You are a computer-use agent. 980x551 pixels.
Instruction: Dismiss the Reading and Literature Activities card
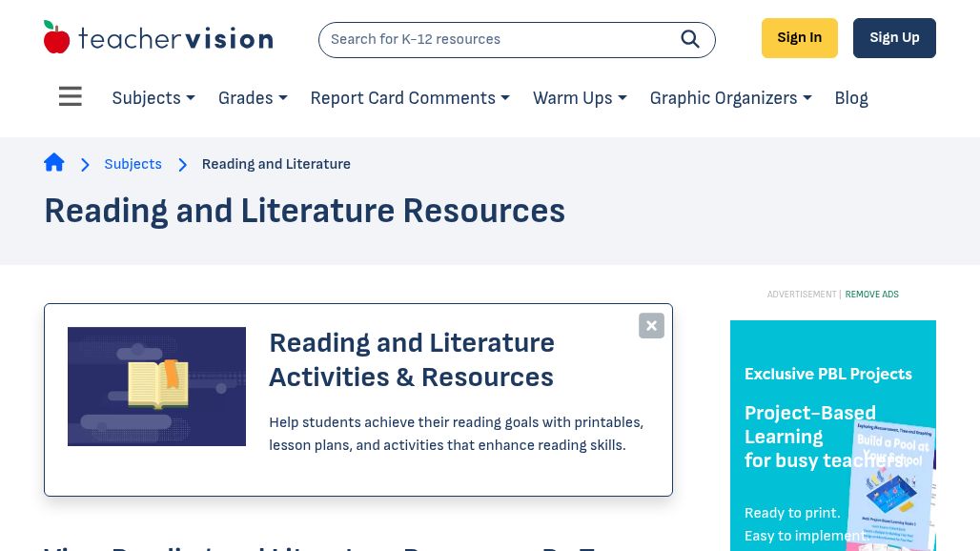tap(651, 325)
